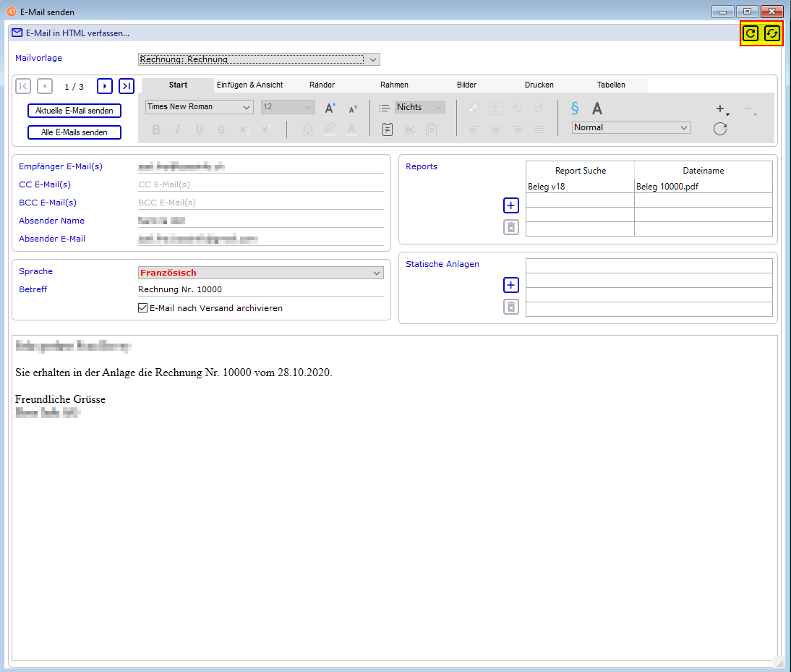
Task: Click the CC E-Mail(s) input field
Action: [x=260, y=184]
